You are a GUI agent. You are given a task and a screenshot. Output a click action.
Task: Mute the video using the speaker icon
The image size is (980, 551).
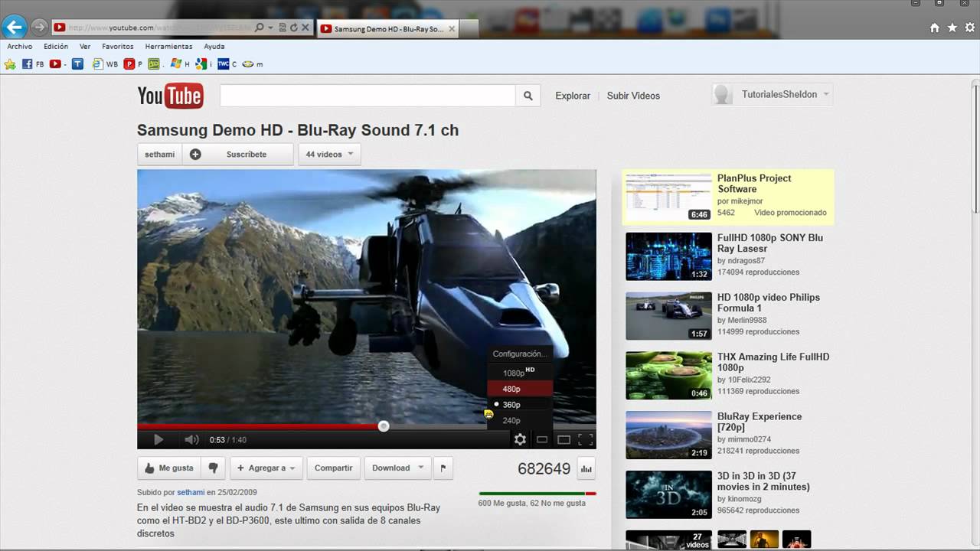(x=191, y=439)
